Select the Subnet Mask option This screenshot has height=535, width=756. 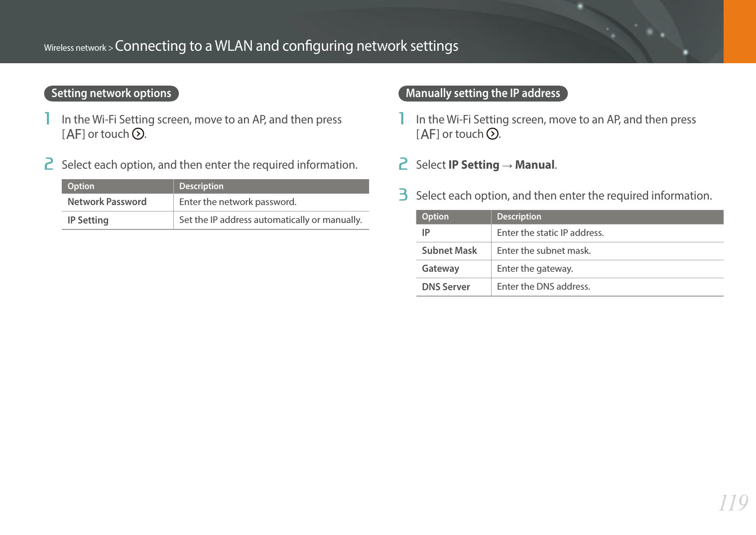[x=449, y=251]
